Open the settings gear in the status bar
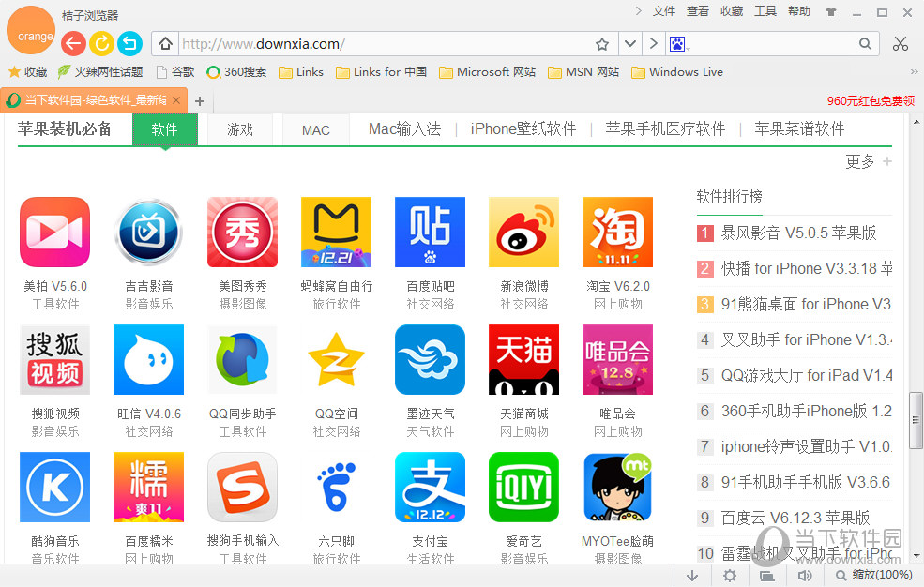Image resolution: width=924 pixels, height=587 pixels. (x=730, y=573)
